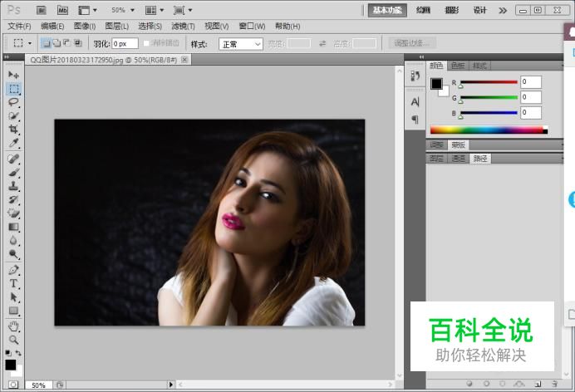Pick a color from spectrum ramp
This screenshot has width=575, height=392.
pyautogui.click(x=489, y=130)
